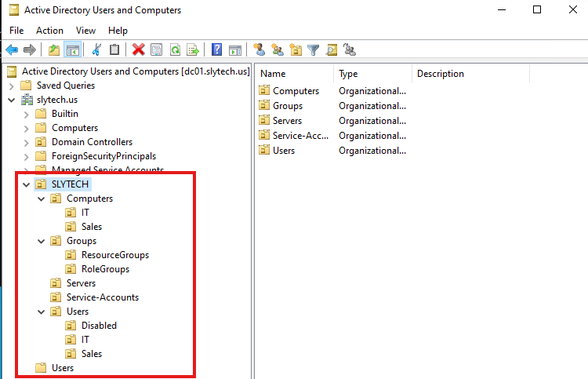Select the RoleGroups OU in tree
This screenshot has height=379, width=588.
pyautogui.click(x=105, y=269)
